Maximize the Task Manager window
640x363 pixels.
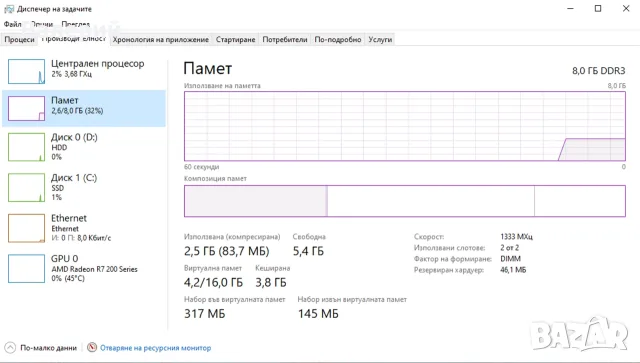(598, 9)
